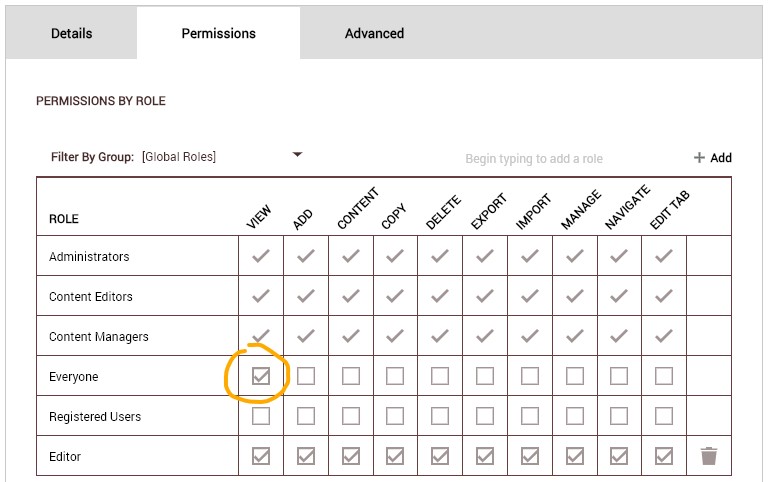Toggle Content permission for Editor role

click(351, 456)
